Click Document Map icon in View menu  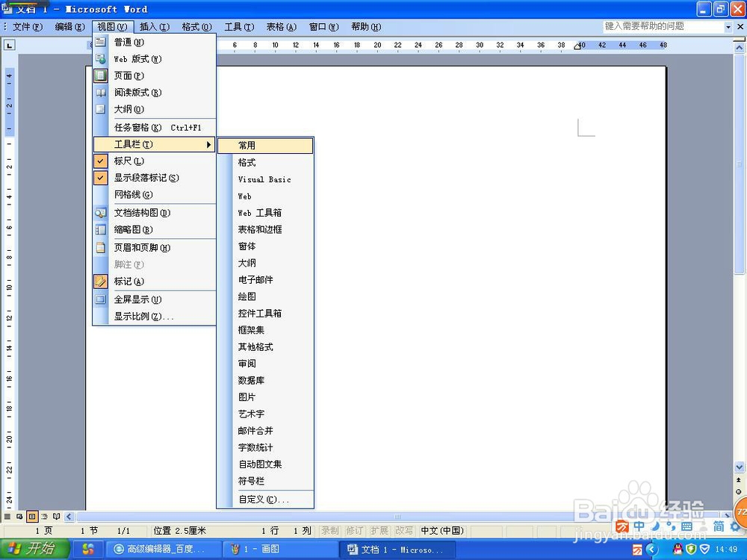point(101,213)
